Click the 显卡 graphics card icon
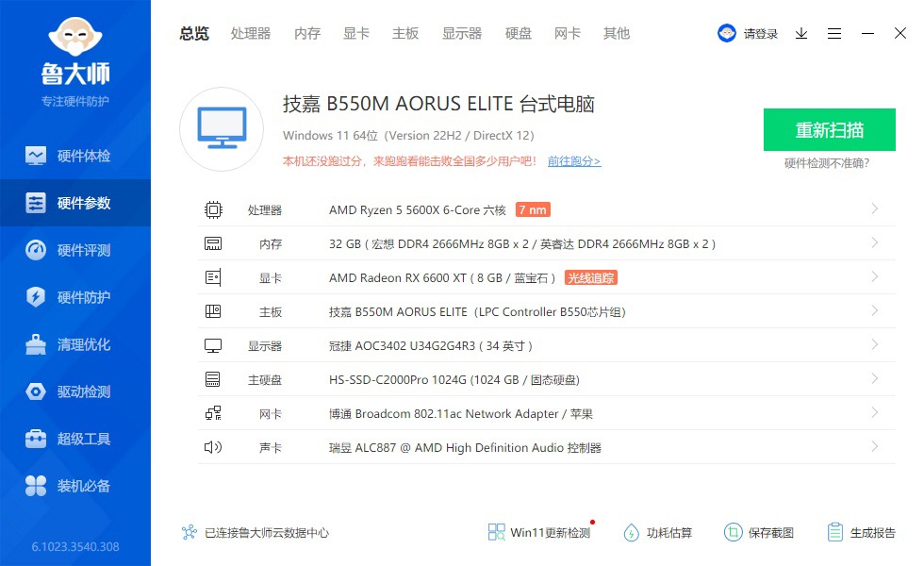This screenshot has height=566, width=924. (x=213, y=277)
